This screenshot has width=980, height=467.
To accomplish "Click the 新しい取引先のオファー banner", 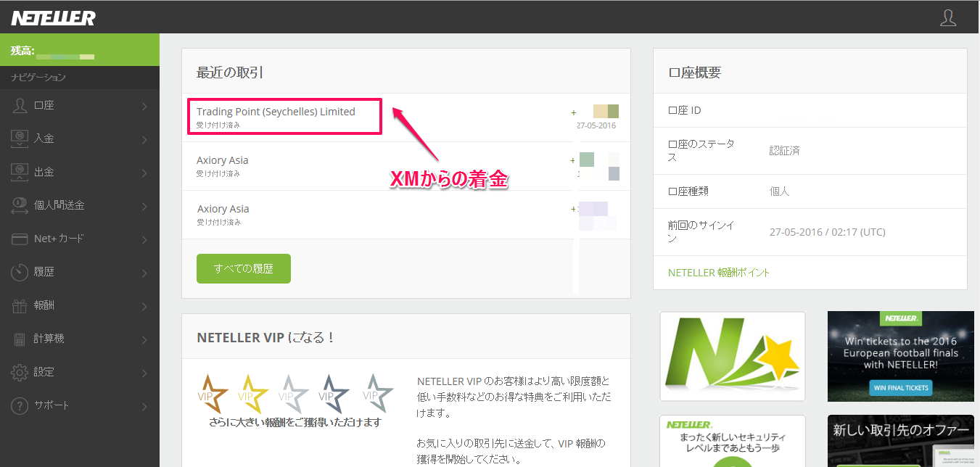I will 901,441.
